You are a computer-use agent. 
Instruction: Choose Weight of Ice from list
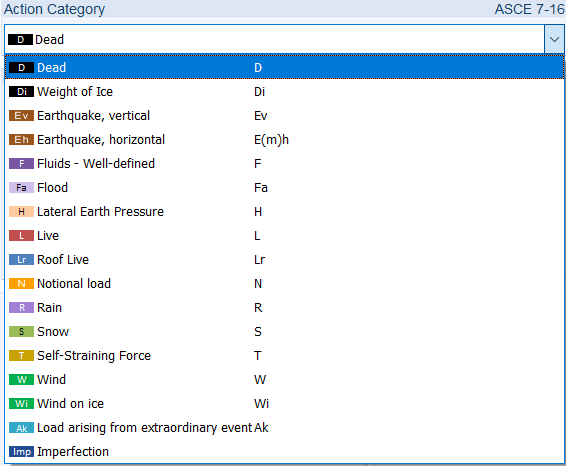coord(284,92)
